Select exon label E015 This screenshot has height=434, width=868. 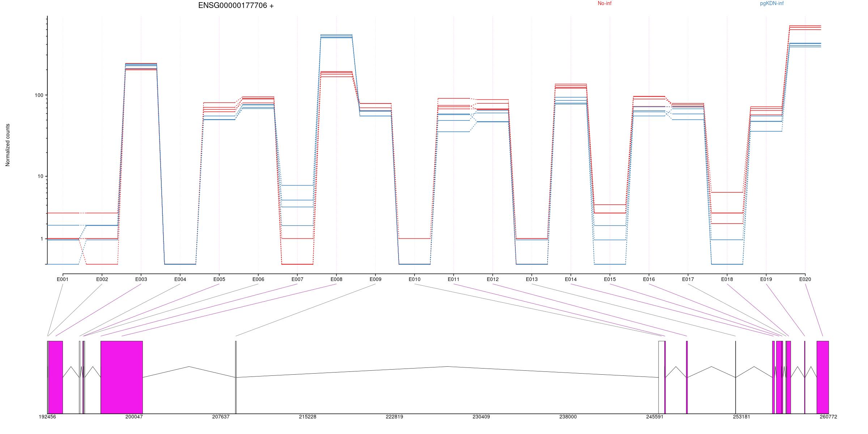click(x=610, y=279)
